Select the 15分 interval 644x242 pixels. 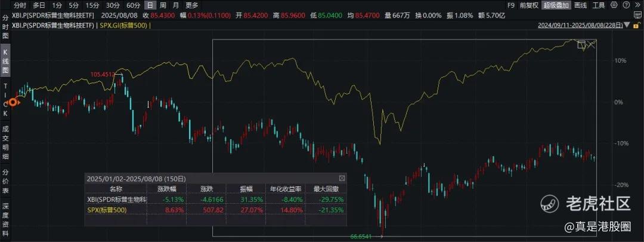92,5
